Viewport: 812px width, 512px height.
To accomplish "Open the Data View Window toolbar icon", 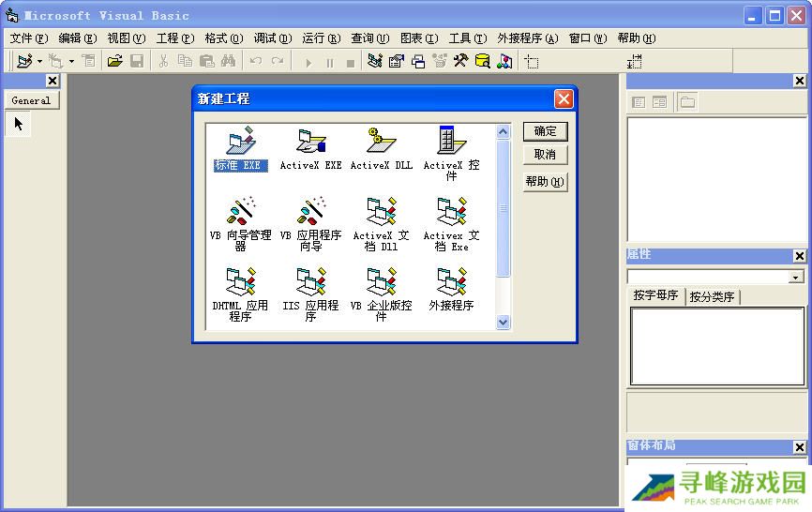I will 483,61.
